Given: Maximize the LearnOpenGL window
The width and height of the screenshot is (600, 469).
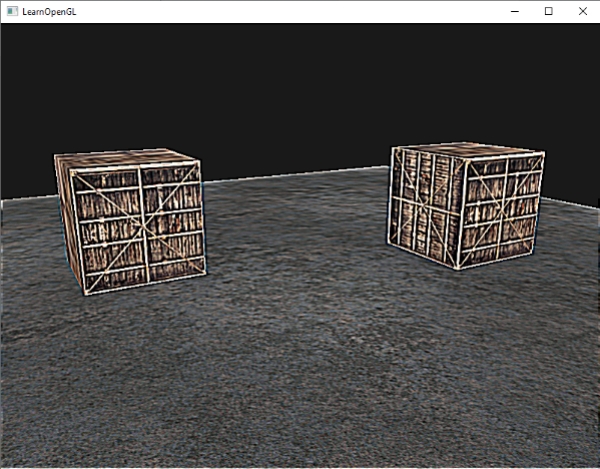Looking at the screenshot, I should [548, 11].
